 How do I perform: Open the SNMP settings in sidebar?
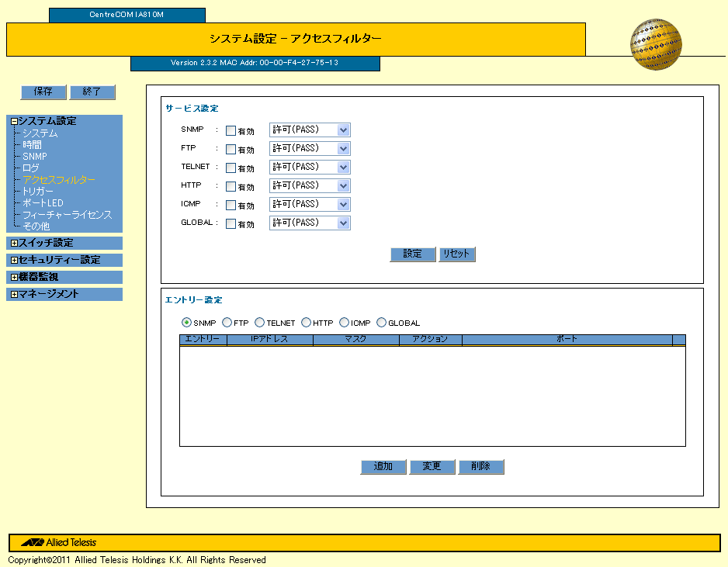point(35,157)
